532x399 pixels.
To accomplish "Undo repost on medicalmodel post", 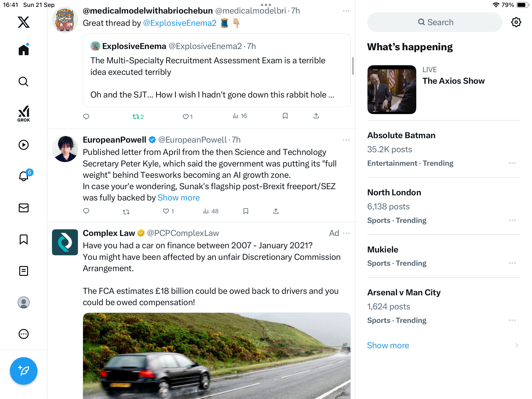I will 136,116.
